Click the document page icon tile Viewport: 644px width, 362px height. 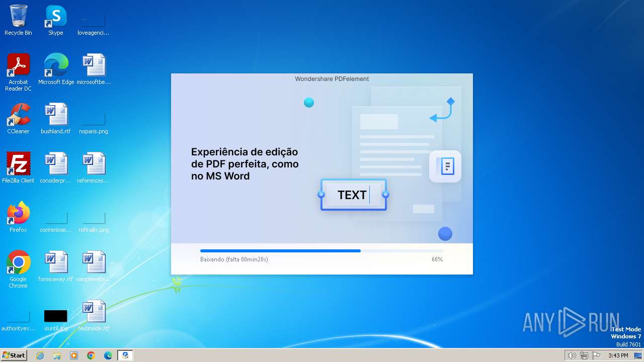445,166
